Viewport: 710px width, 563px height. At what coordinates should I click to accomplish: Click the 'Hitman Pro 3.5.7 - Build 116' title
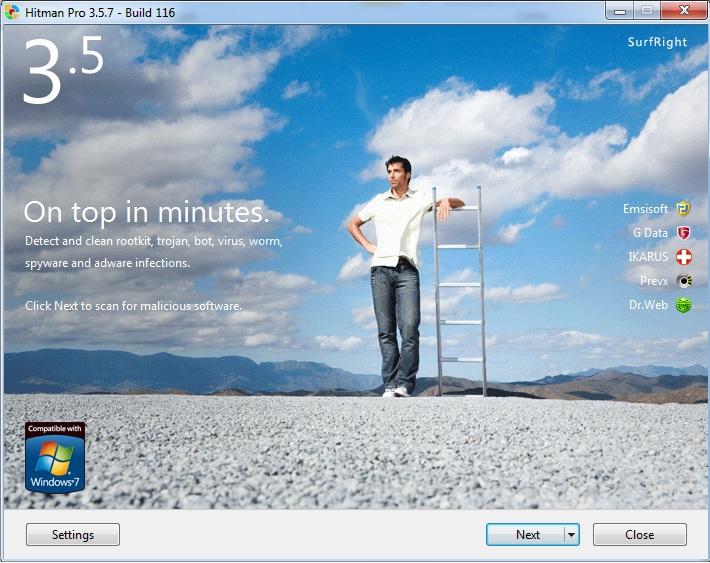[x=100, y=13]
